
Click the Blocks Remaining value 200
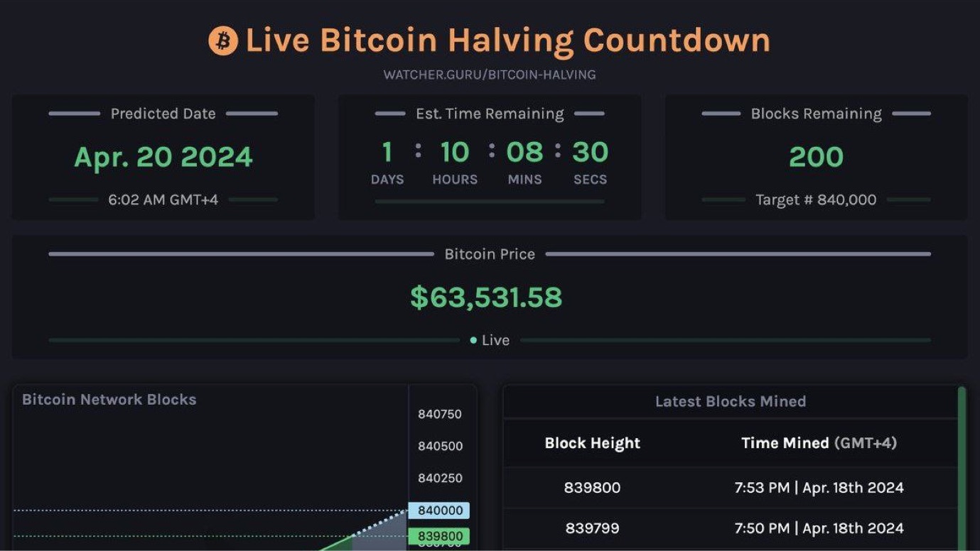tap(816, 157)
